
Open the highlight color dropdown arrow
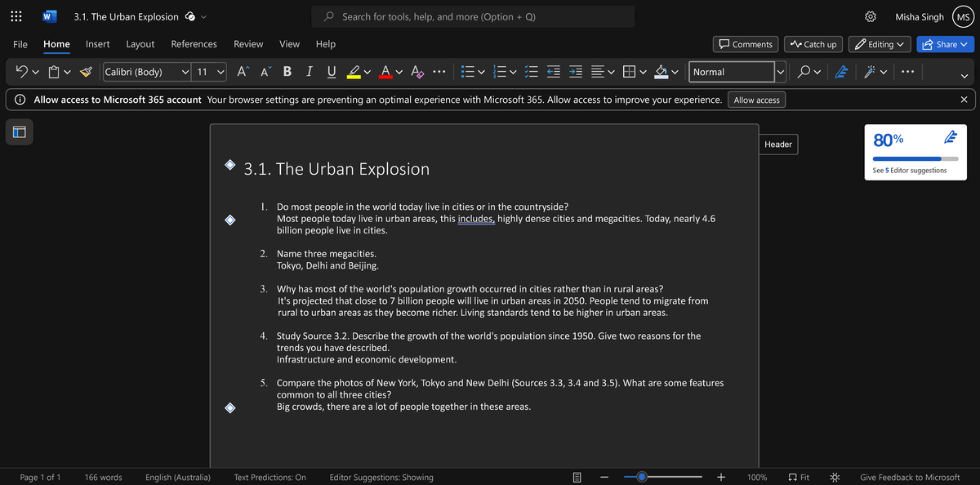click(x=366, y=72)
